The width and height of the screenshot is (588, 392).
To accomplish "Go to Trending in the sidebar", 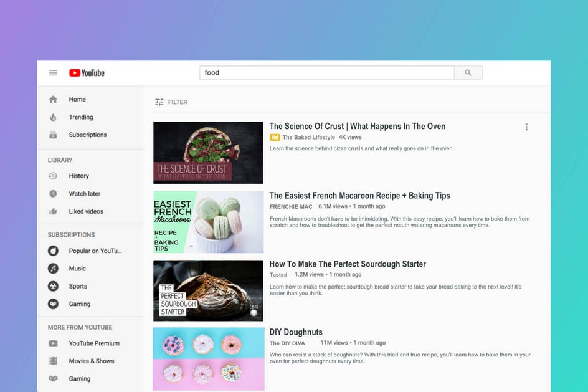I will coord(81,117).
